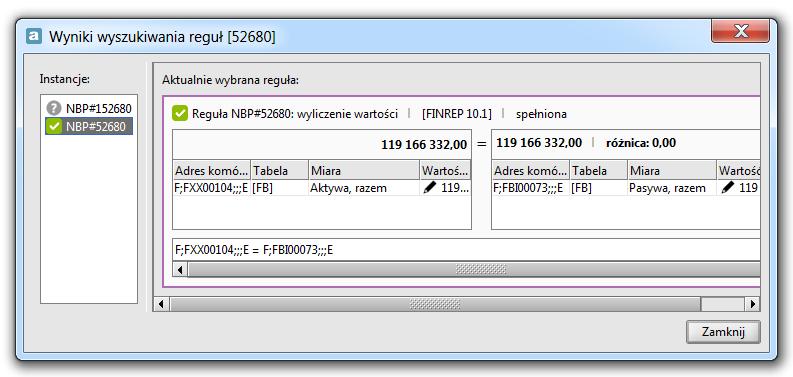This screenshot has height=377, width=793.
Task: Click left table 'Tabela' column header
Action: (x=279, y=171)
